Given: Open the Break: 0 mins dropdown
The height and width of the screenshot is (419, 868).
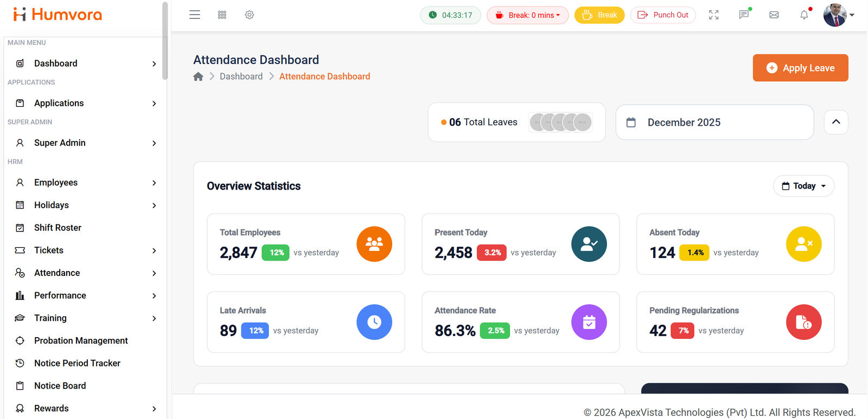Looking at the screenshot, I should 527,15.
